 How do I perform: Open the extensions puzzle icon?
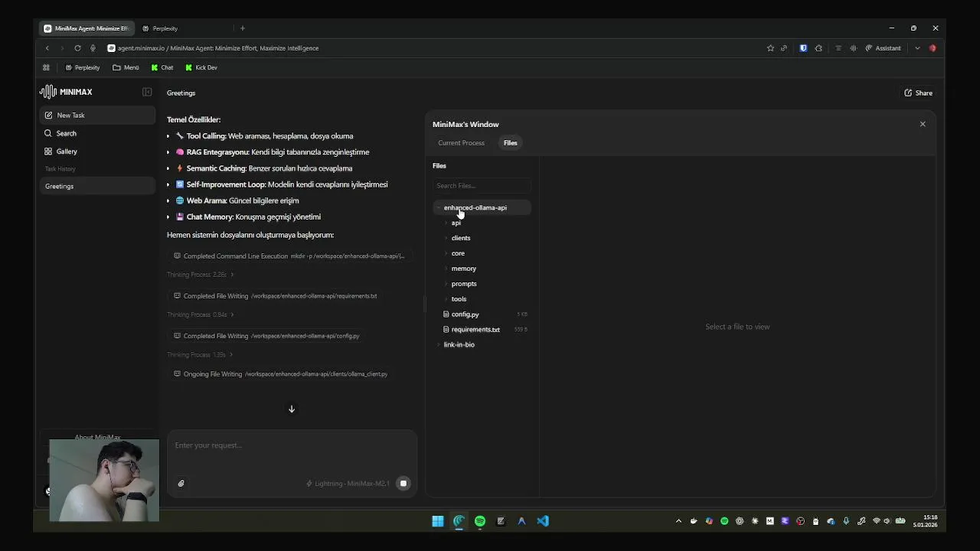[x=818, y=48]
